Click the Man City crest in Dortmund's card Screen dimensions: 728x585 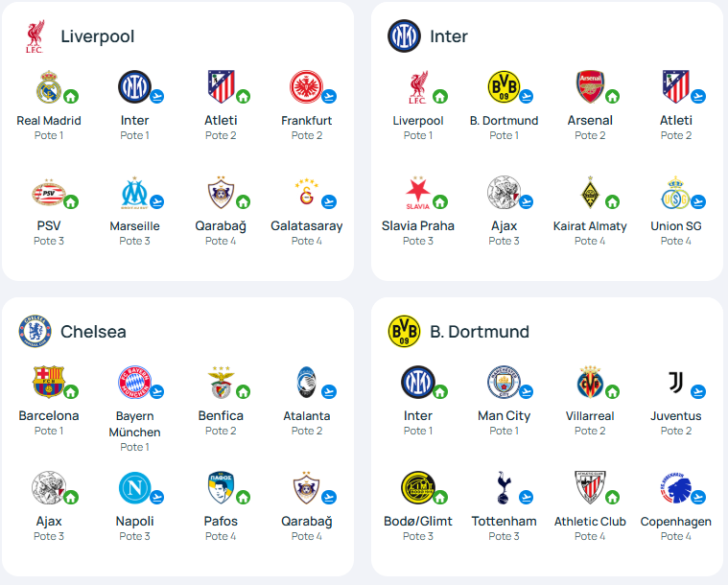tap(504, 382)
